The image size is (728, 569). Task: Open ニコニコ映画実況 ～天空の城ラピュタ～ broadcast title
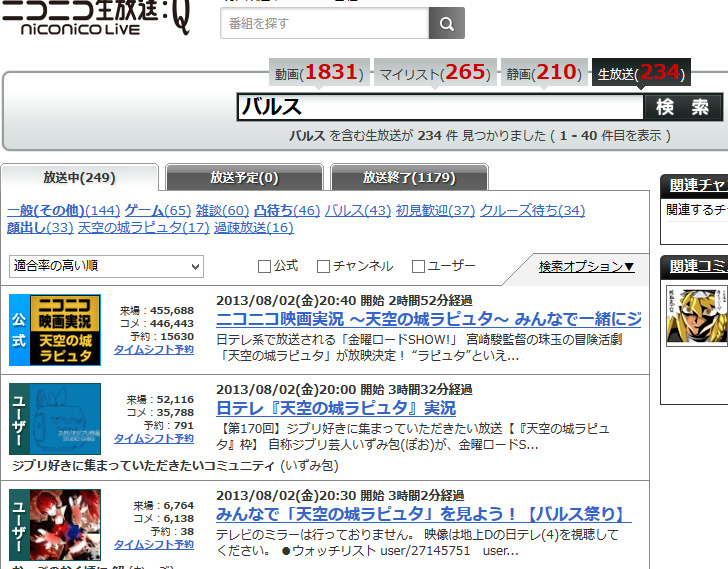[x=429, y=319]
